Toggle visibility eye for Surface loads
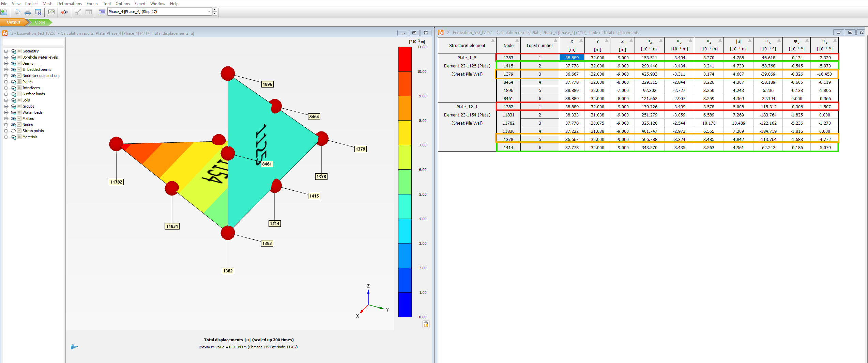868x363 pixels. coord(13,94)
